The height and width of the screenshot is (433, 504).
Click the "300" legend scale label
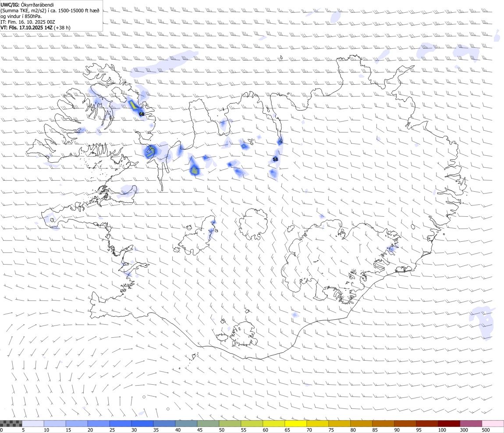tap(464, 430)
